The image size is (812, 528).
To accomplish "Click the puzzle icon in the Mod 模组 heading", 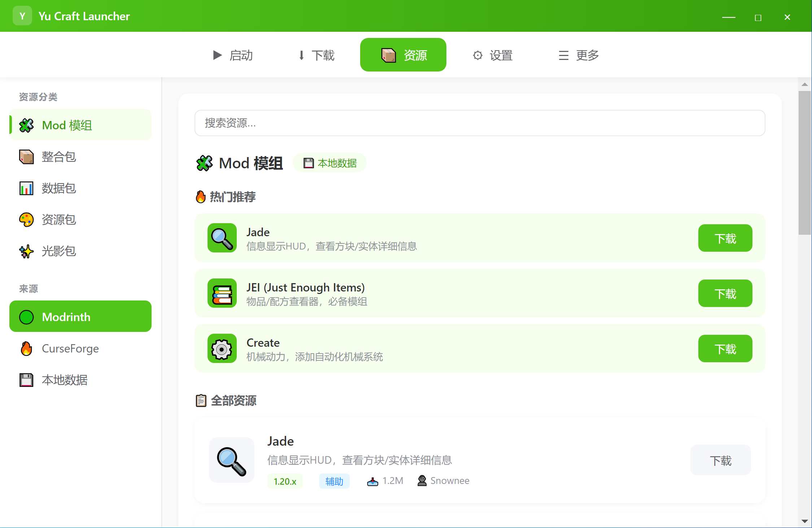I will click(x=205, y=163).
